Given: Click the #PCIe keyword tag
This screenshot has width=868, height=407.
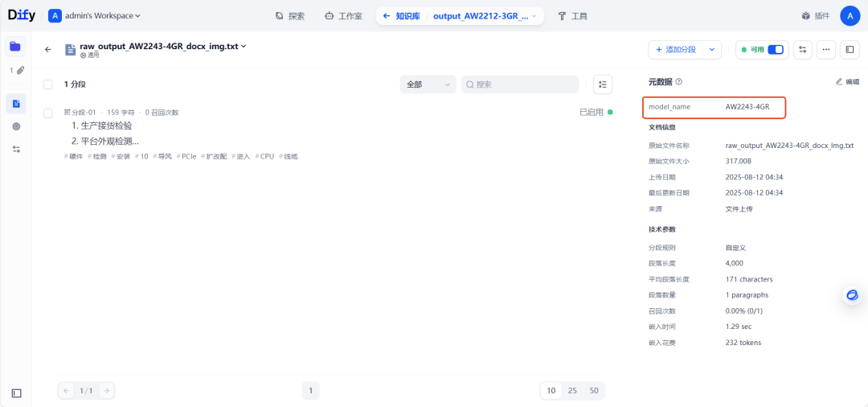Looking at the screenshot, I should [186, 156].
